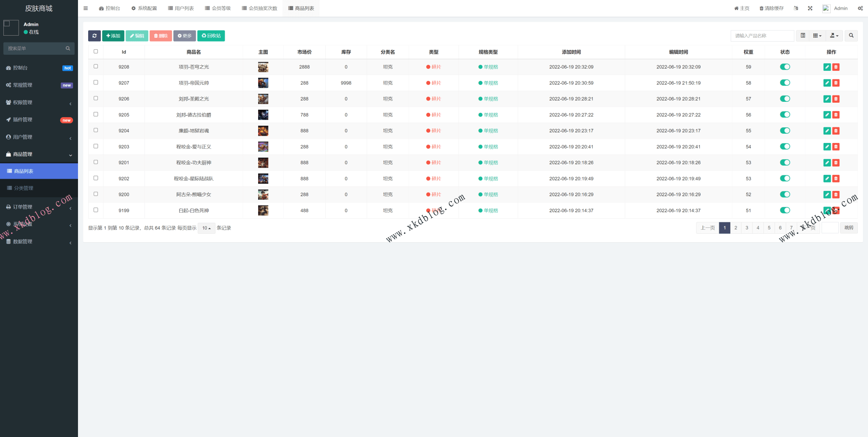Delete row 9208 with trash icon
Viewport: 868px width, 437px height.
pos(836,67)
